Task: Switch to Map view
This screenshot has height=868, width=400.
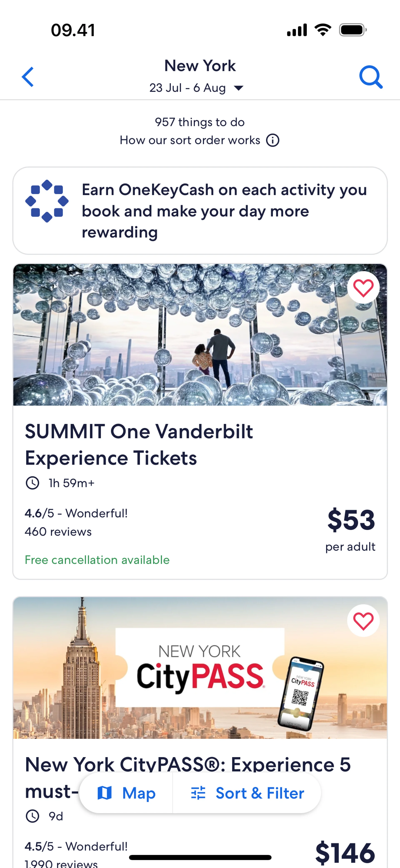Action: (127, 793)
